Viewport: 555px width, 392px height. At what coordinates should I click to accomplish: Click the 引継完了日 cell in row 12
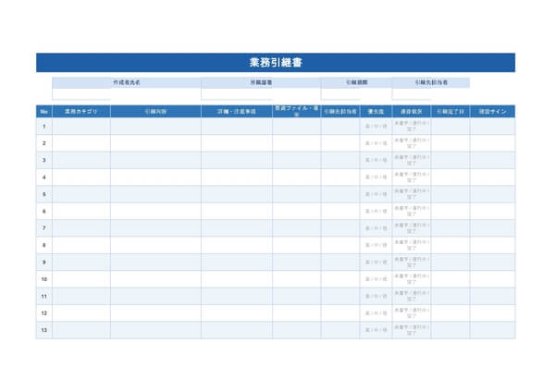click(x=450, y=312)
